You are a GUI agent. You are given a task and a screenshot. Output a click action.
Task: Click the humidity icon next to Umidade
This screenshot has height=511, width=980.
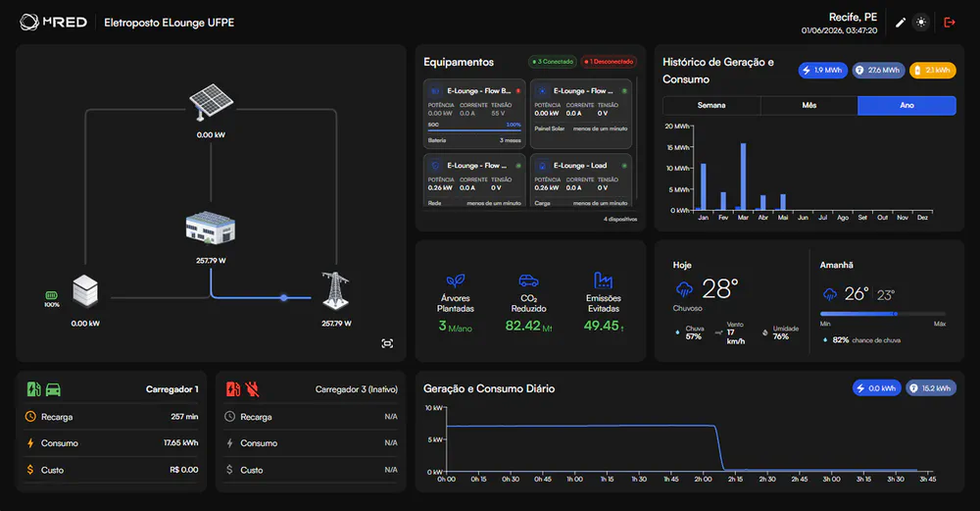pyautogui.click(x=765, y=332)
